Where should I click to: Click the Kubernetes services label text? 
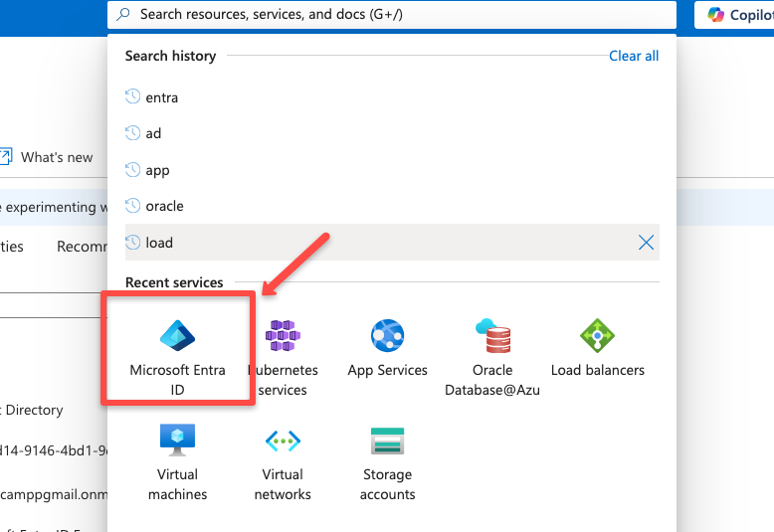[x=283, y=380]
